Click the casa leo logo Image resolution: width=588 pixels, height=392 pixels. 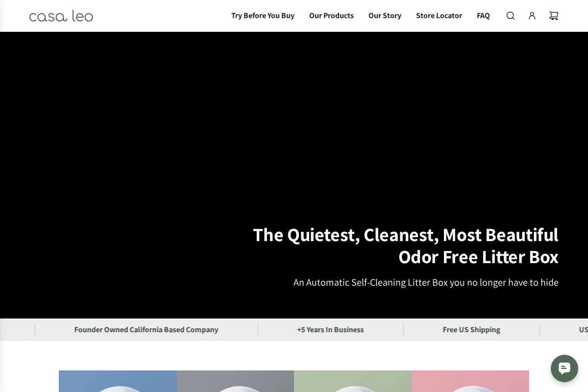pyautogui.click(x=61, y=16)
